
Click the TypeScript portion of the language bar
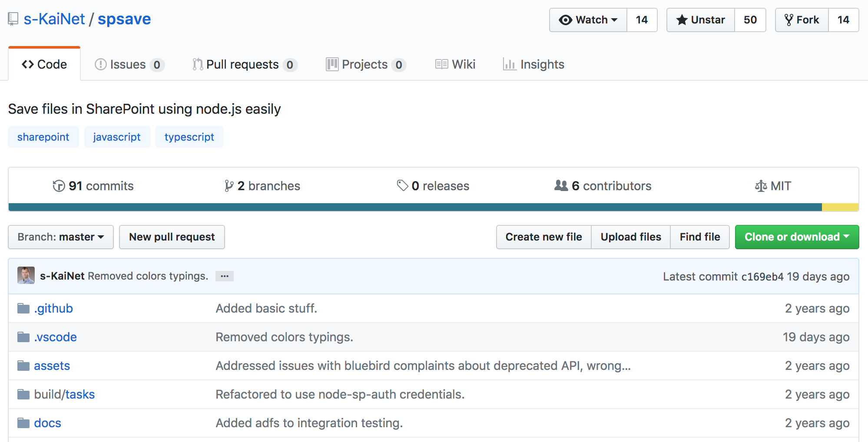[x=415, y=207]
